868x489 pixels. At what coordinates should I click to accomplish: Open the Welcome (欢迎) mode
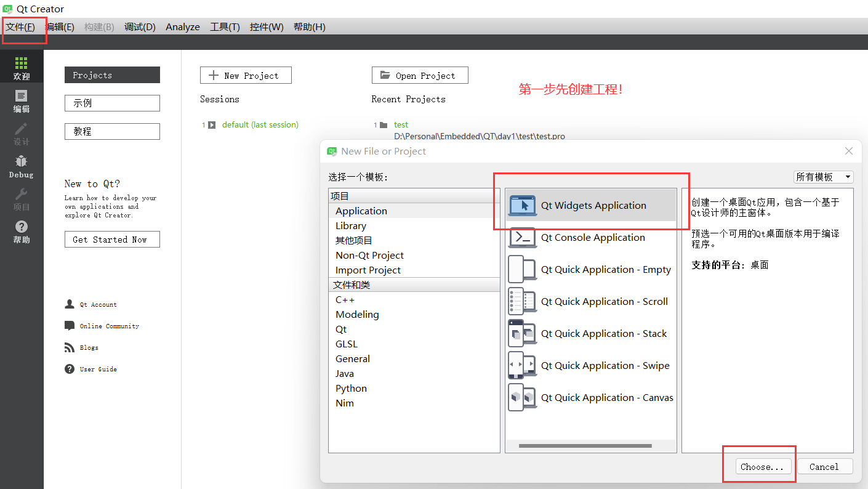click(x=22, y=68)
